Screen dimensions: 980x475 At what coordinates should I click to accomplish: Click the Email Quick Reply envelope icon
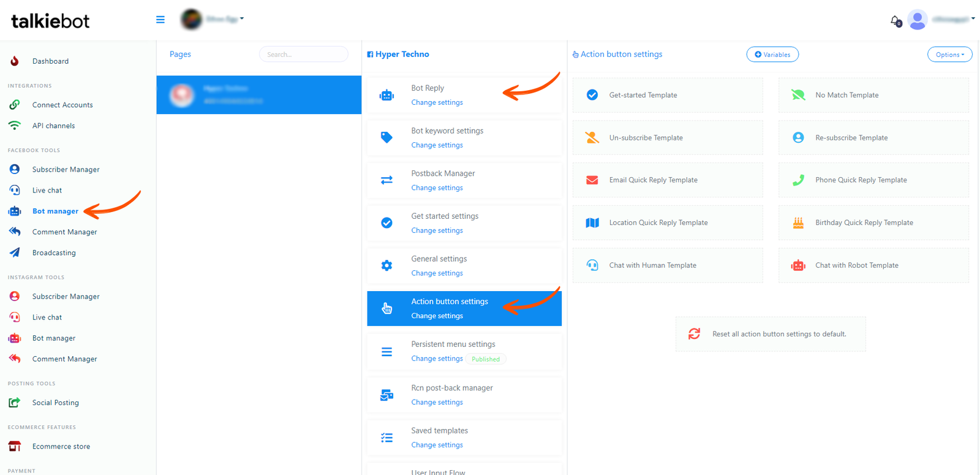(592, 180)
